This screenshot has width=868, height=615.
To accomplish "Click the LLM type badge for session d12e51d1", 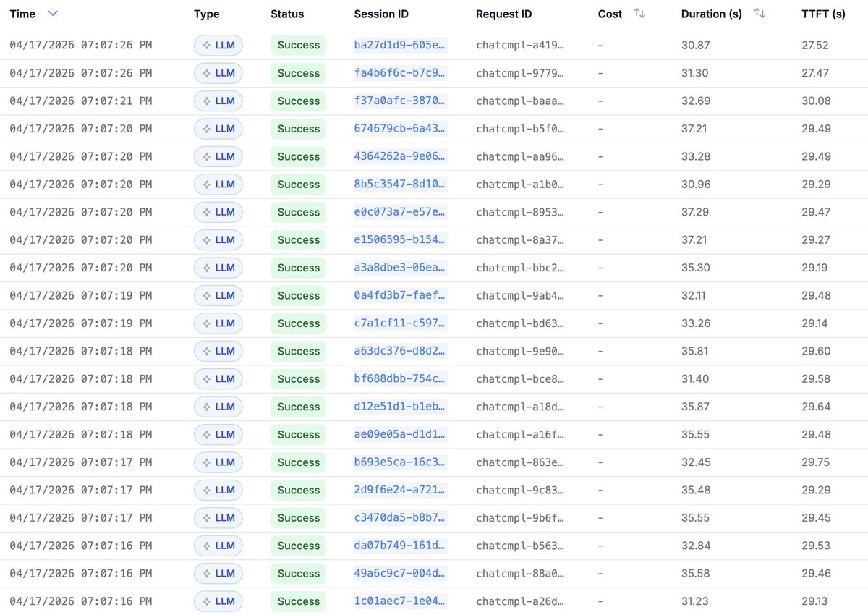I will click(218, 407).
